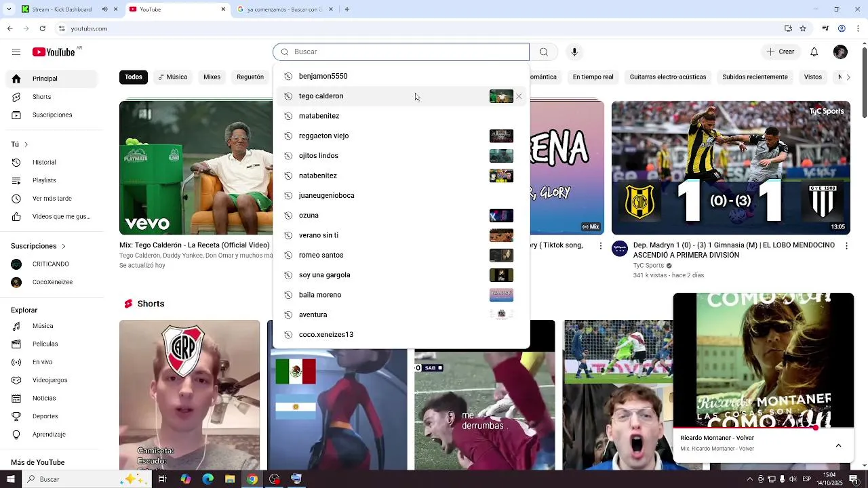Select the En tiempo real chip
Screen dimensions: 868x488
(x=593, y=77)
